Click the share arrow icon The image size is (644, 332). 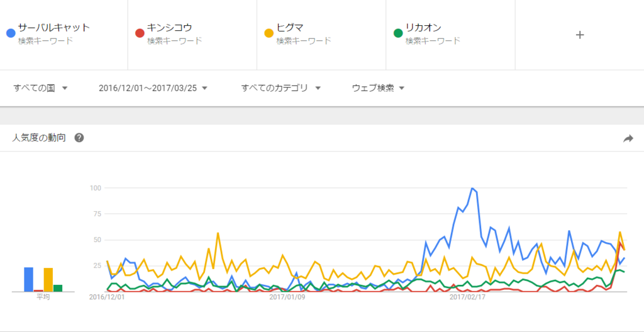628,139
